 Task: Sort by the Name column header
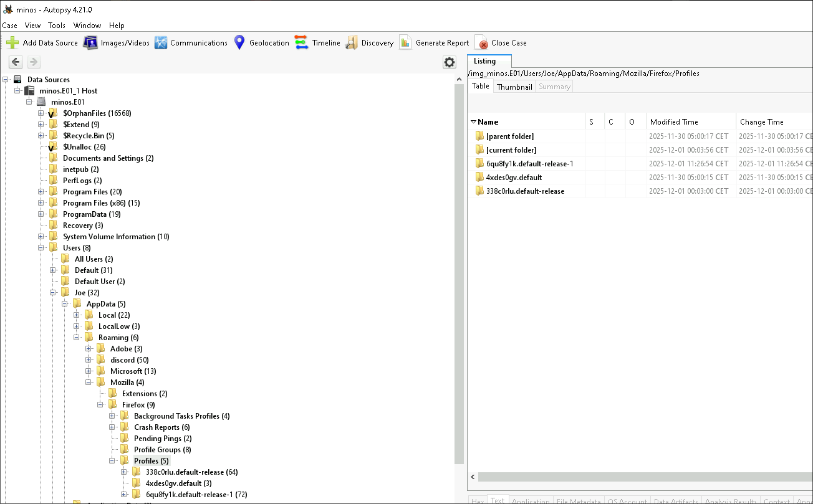click(526, 122)
